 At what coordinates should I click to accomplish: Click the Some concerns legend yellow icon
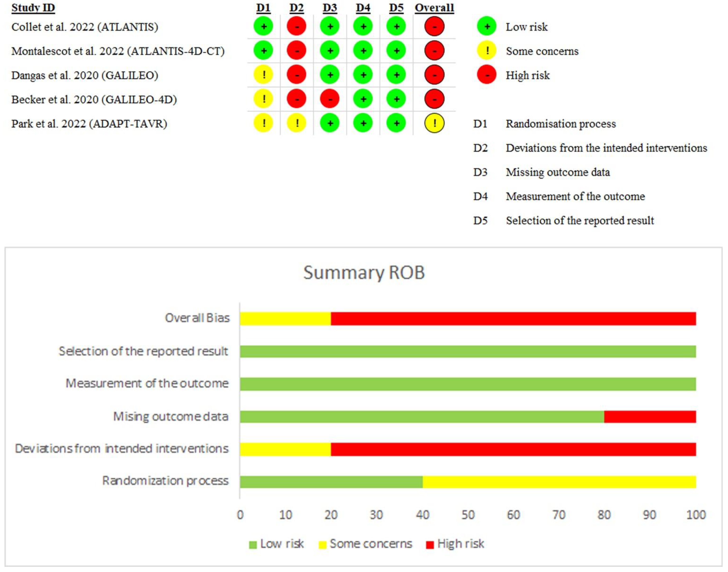tap(487, 51)
